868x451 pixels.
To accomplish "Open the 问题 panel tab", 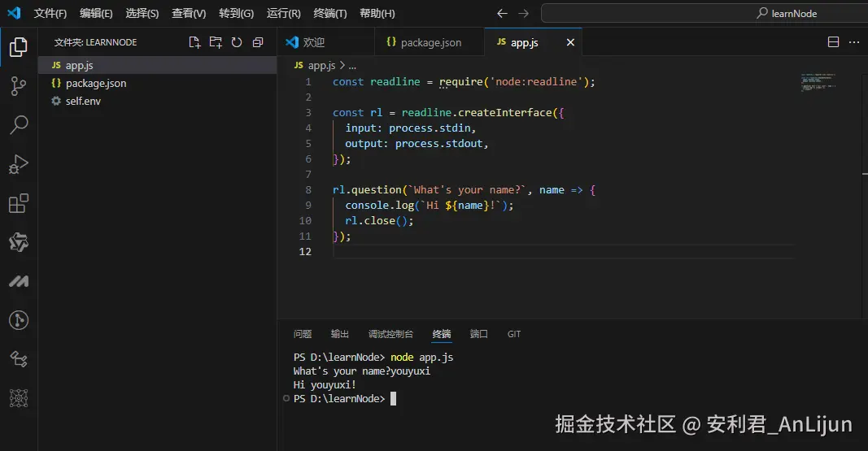I will point(303,334).
